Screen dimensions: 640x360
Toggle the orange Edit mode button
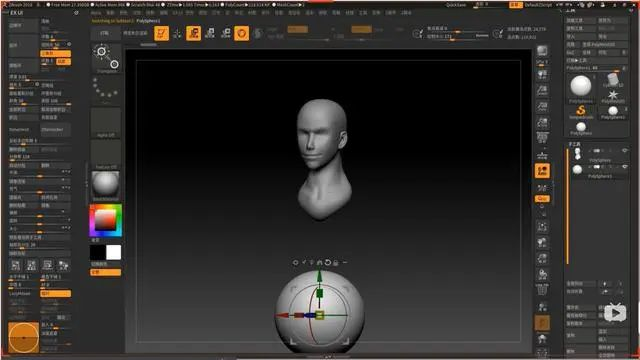tap(162, 33)
